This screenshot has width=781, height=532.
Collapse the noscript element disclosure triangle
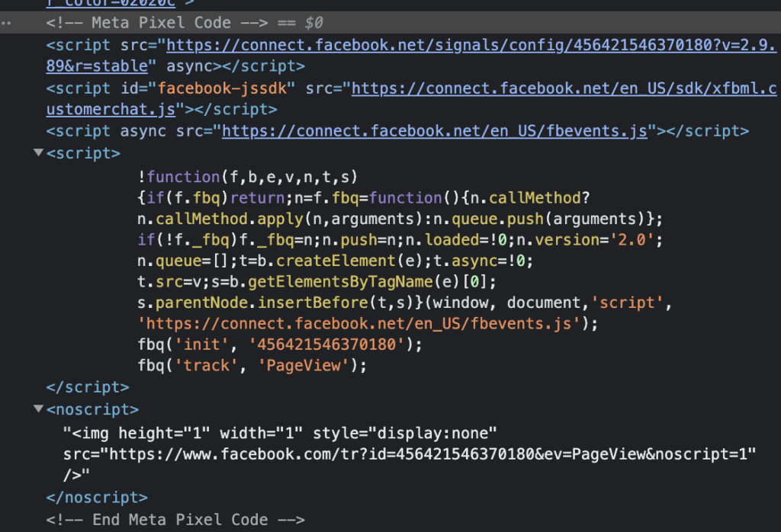(37, 409)
